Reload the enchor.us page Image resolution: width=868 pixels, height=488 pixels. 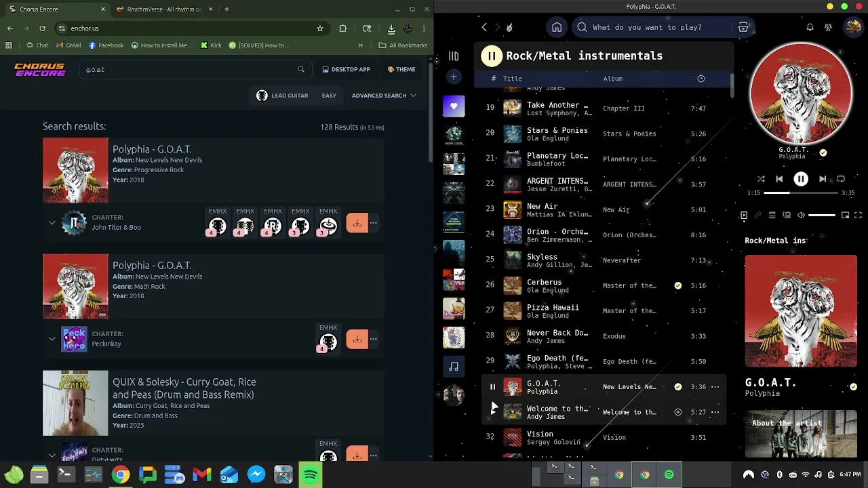pyautogui.click(x=42, y=28)
